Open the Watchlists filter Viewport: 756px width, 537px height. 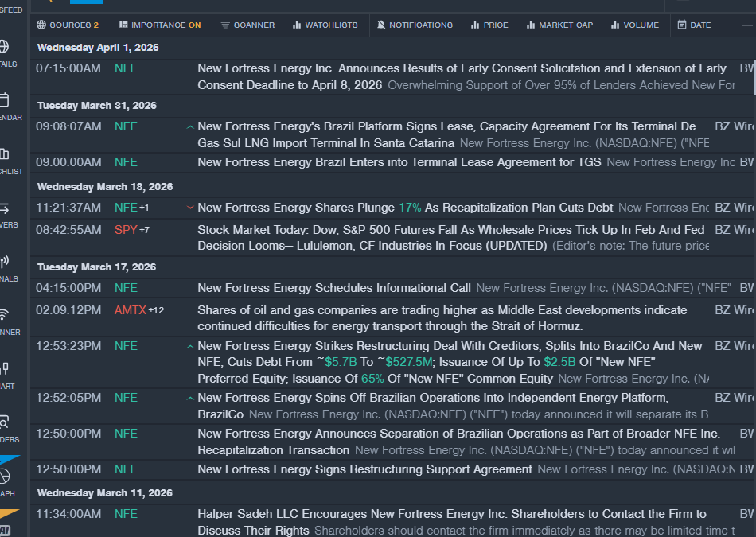[x=325, y=25]
